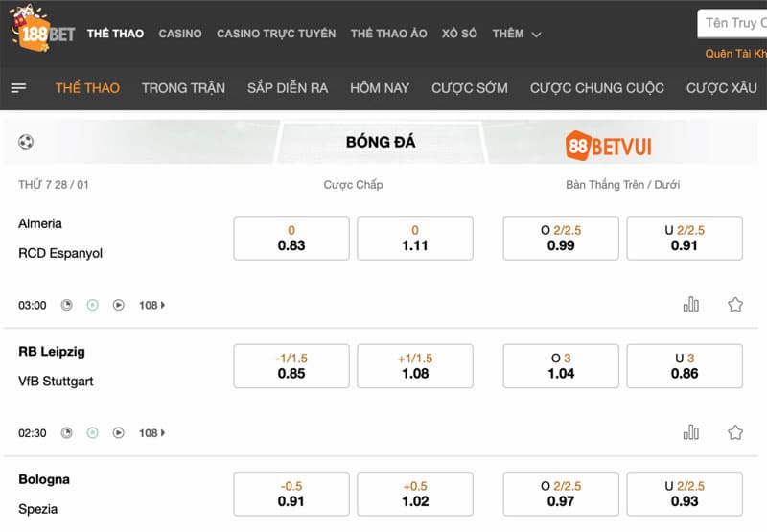Screen dimensions: 767x532
Task: Bet Almeria handicap 0 at 0.83
Action: click(291, 238)
